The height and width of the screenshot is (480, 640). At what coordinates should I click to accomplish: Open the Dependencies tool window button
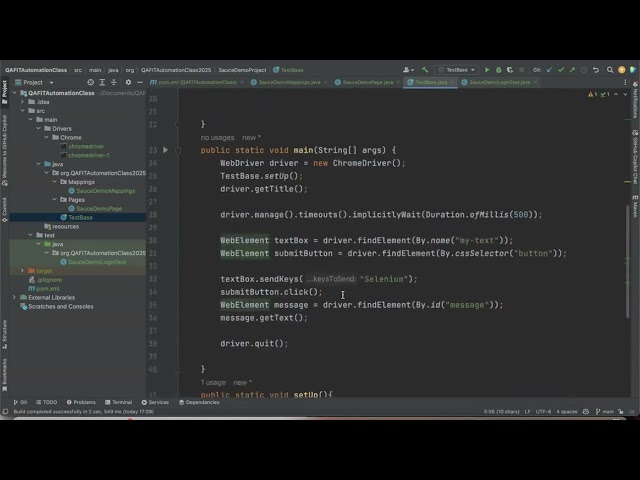[199, 402]
